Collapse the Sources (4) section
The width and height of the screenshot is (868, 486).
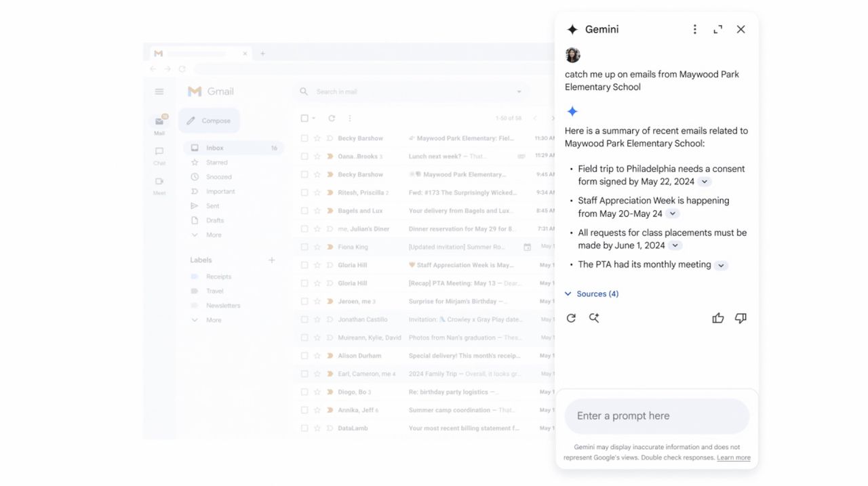[x=591, y=293]
